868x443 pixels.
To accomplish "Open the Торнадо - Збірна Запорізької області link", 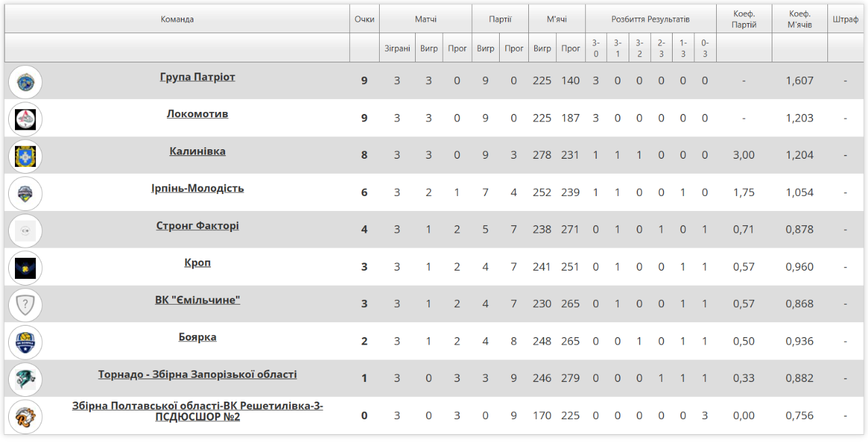I will [197, 374].
